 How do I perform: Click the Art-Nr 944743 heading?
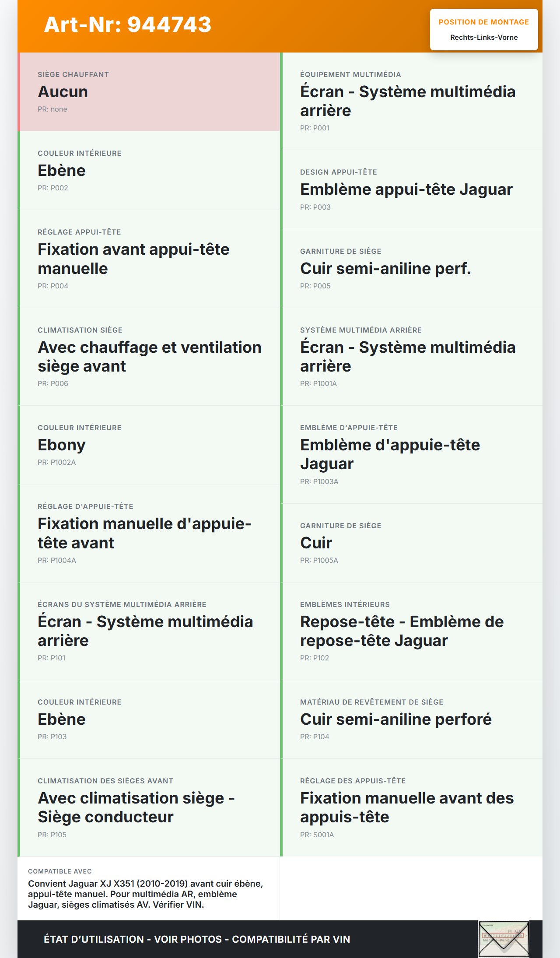pyautogui.click(x=127, y=25)
